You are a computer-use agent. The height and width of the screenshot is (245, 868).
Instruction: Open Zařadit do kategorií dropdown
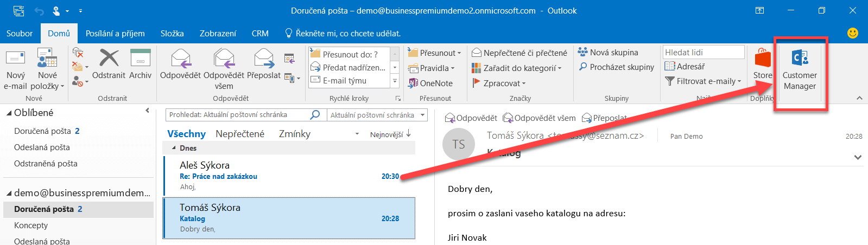[x=516, y=68]
